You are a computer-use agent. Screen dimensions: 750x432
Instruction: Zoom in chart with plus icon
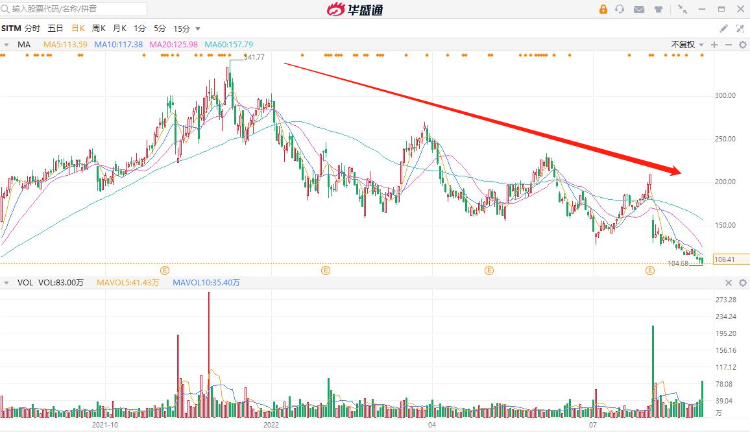click(x=715, y=45)
